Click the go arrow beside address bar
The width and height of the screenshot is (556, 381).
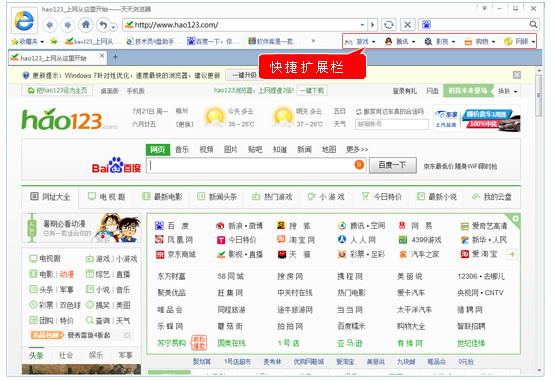point(372,25)
